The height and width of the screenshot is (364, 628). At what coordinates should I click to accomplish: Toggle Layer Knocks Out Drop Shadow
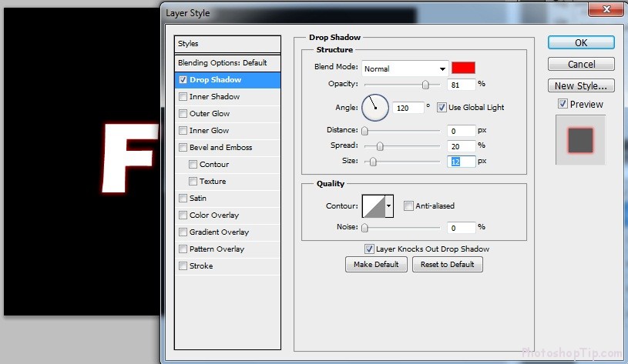(369, 249)
